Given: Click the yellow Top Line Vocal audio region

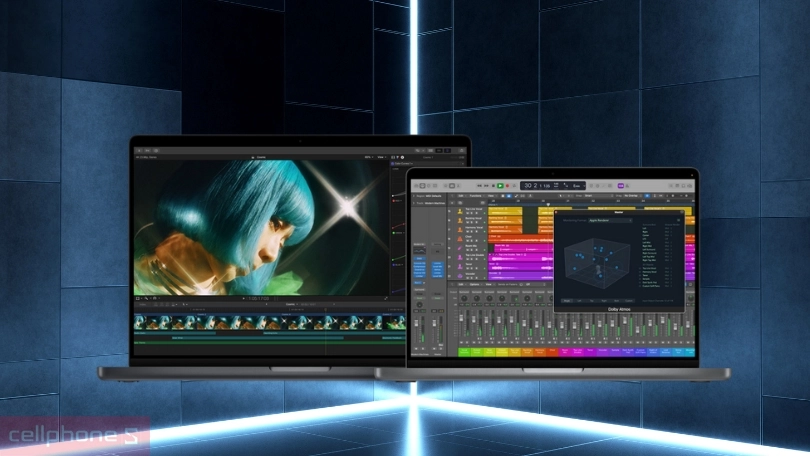Looking at the screenshot, I should (505, 211).
